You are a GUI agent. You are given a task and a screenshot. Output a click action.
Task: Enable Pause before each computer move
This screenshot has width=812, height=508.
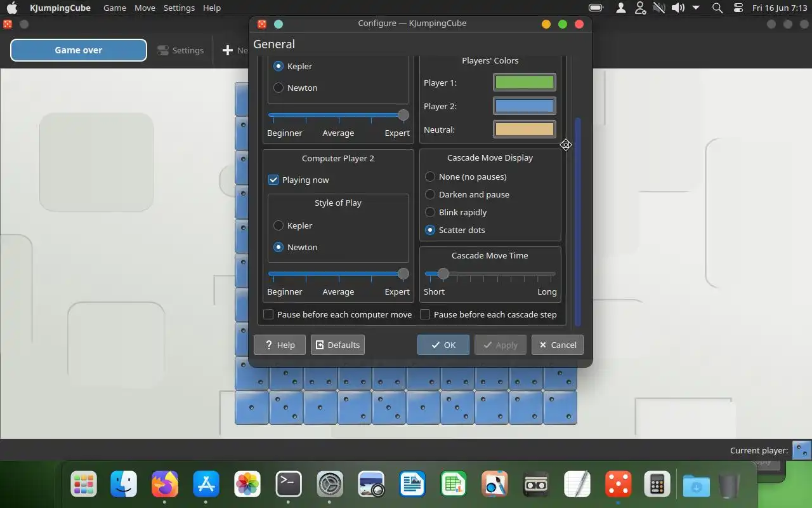click(268, 314)
